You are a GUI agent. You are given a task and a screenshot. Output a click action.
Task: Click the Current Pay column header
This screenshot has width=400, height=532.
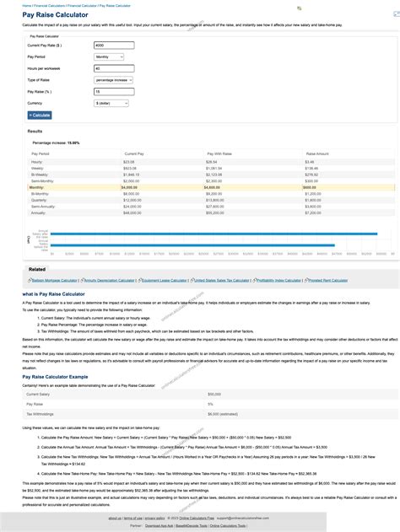[134, 153]
